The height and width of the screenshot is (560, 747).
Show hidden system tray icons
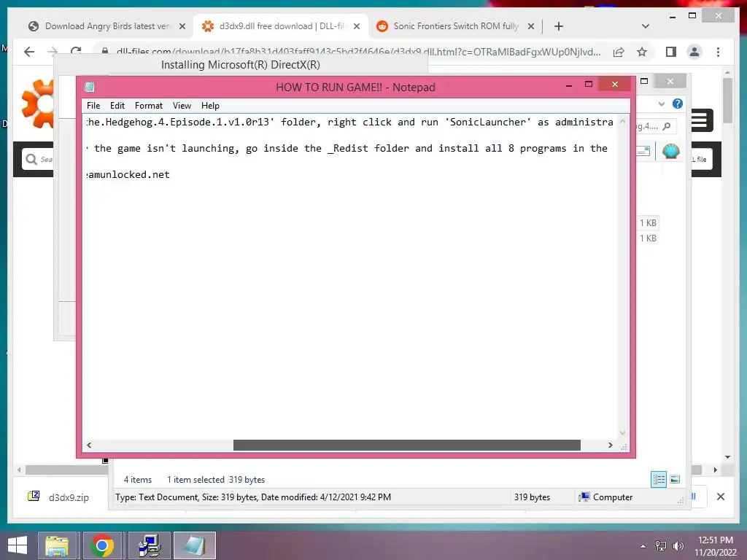coord(643,546)
